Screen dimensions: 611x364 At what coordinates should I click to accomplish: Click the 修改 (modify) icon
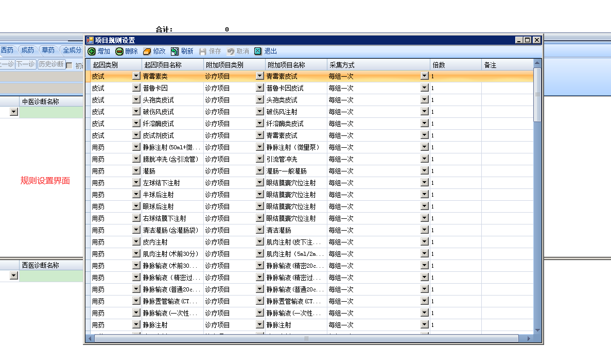click(x=147, y=51)
